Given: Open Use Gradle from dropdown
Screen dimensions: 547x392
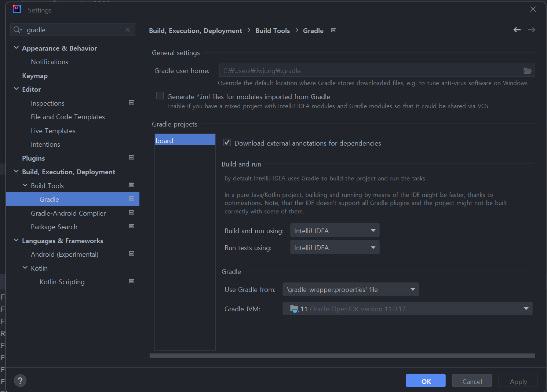Looking at the screenshot, I should 351,289.
